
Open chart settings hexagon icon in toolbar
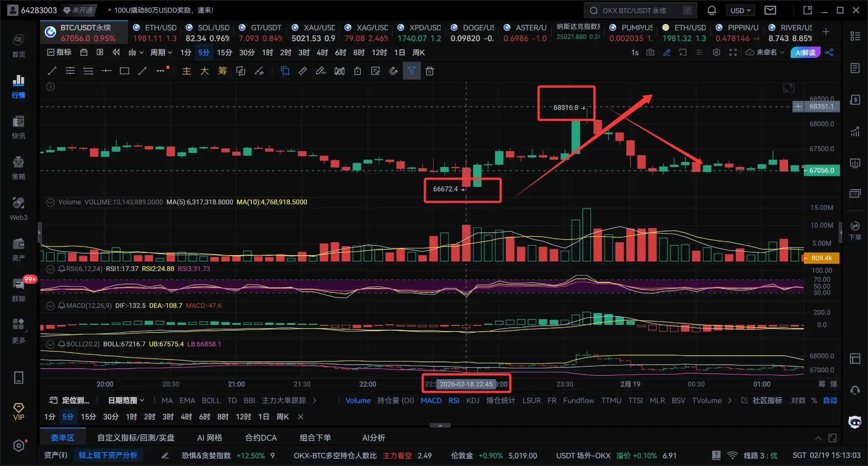pyautogui.click(x=717, y=52)
